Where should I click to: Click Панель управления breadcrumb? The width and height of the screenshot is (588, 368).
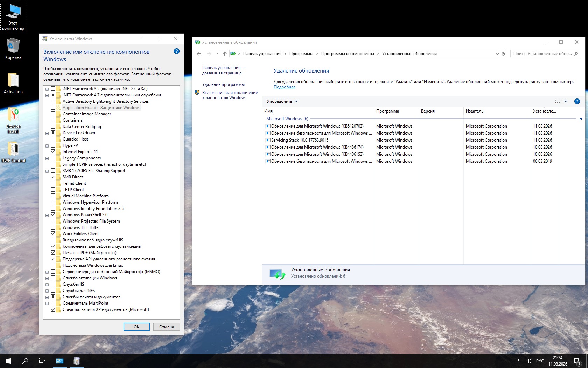coord(262,54)
